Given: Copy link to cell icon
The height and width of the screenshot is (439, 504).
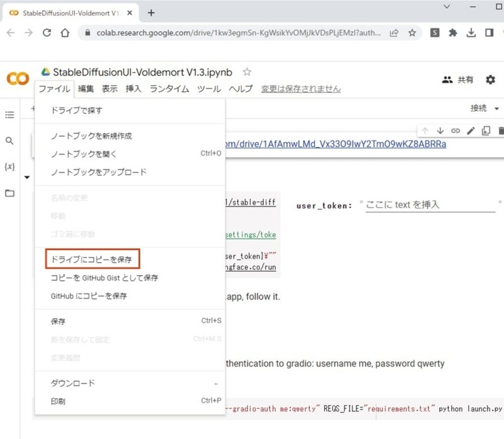Looking at the screenshot, I should [x=455, y=131].
